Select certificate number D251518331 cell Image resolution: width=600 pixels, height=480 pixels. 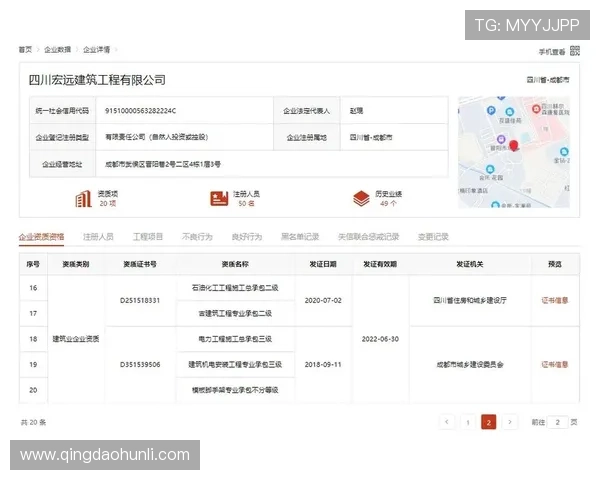[x=140, y=300]
